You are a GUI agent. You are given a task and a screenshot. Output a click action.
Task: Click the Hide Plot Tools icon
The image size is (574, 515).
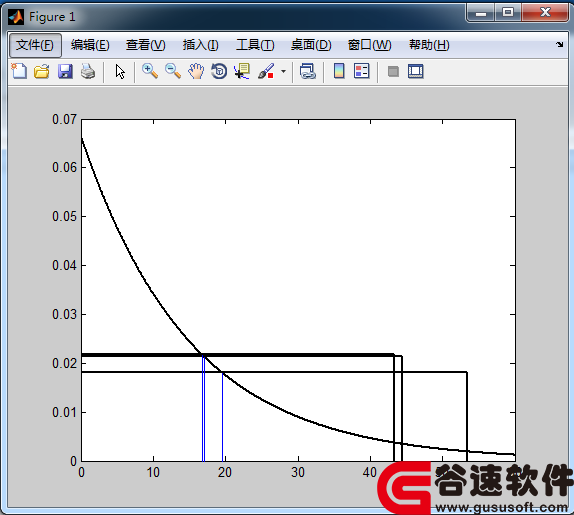pyautogui.click(x=393, y=71)
